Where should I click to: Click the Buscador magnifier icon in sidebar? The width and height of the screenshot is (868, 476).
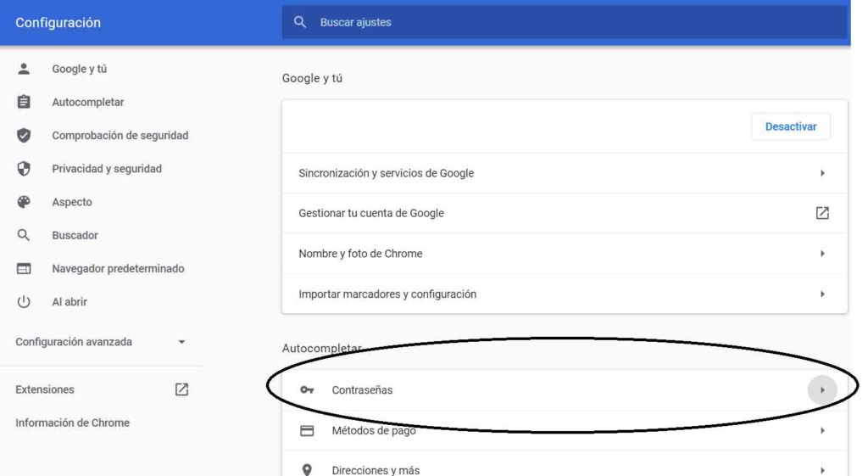[24, 235]
